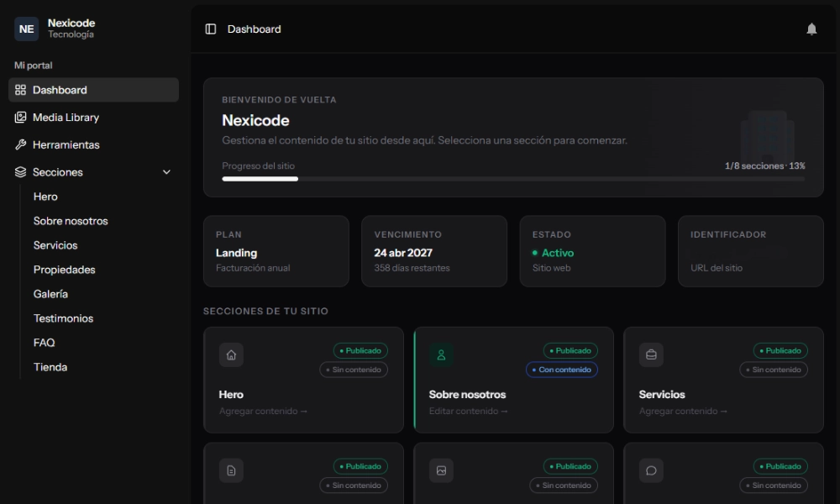Click the briefcase icon on Servicios card
This screenshot has width=840, height=504.
tap(652, 354)
